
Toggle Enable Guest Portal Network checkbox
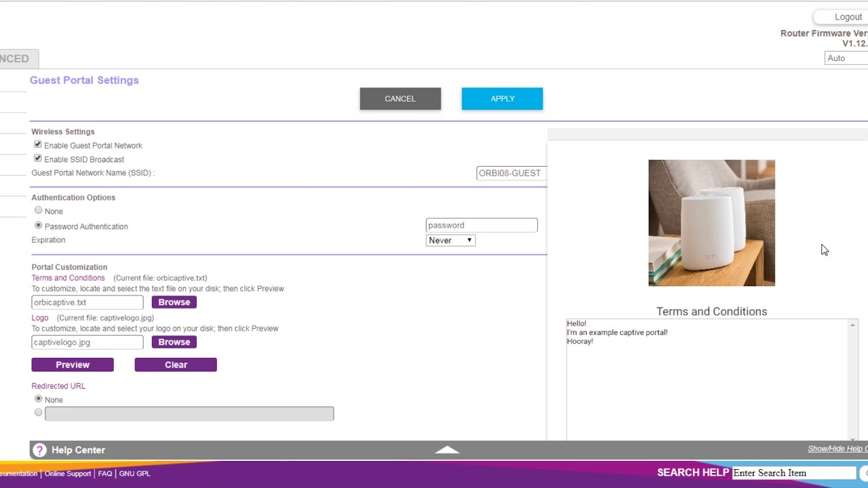(38, 145)
